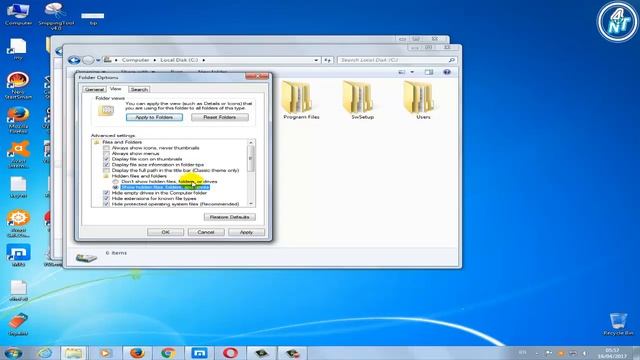Switch to the Search tab
This screenshot has width=640, height=360.
tap(139, 89)
